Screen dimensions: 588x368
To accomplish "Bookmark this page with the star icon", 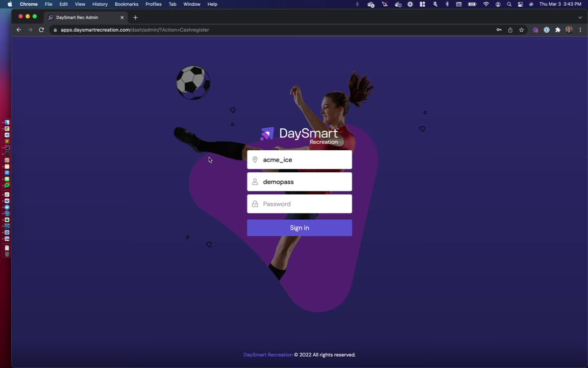I will (x=521, y=30).
